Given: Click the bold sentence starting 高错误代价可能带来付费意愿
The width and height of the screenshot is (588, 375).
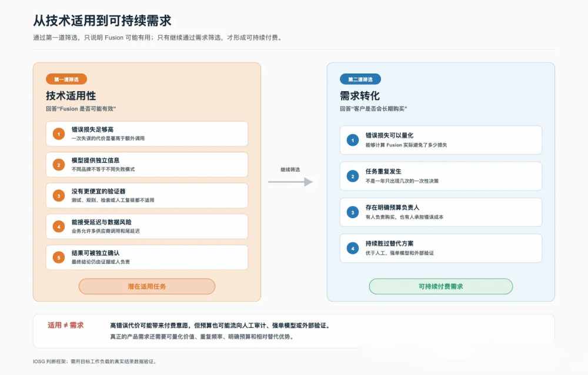Looking at the screenshot, I should coord(220,326).
